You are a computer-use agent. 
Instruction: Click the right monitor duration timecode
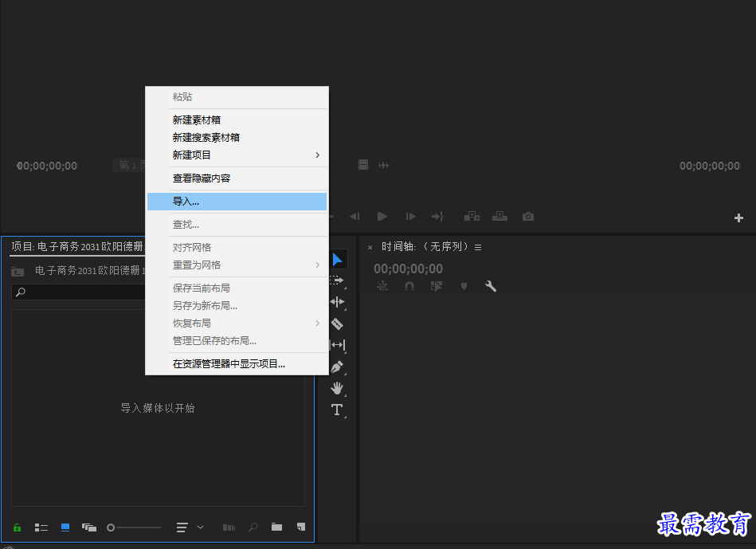pos(709,166)
